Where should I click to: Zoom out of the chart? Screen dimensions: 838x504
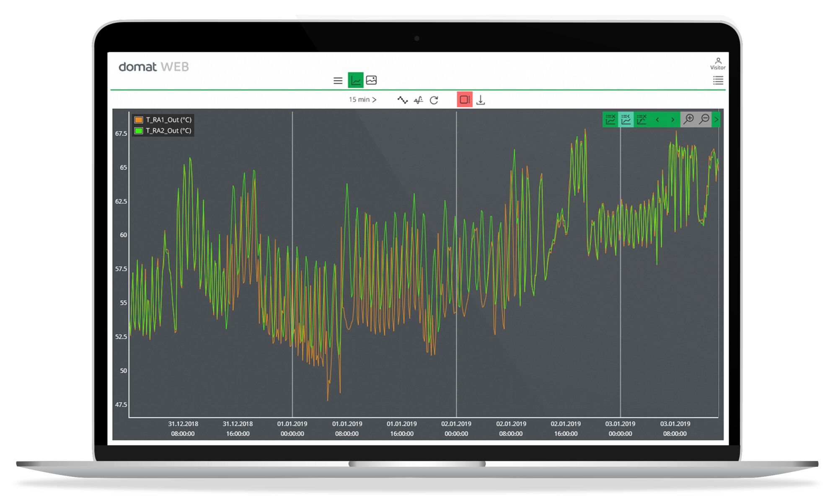pos(704,119)
